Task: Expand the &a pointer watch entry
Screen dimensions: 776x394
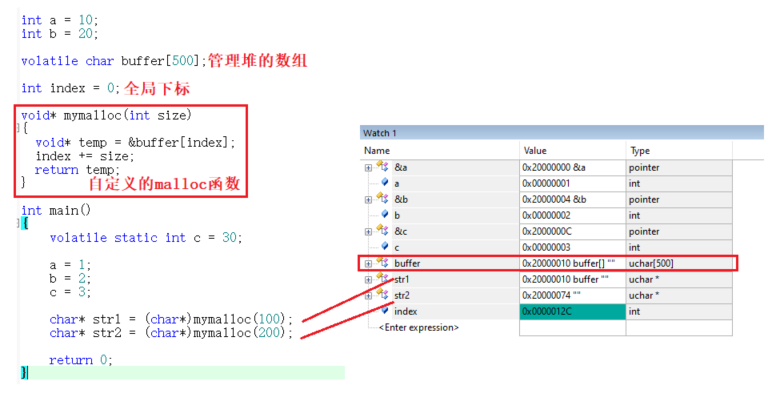Action: pos(368,168)
